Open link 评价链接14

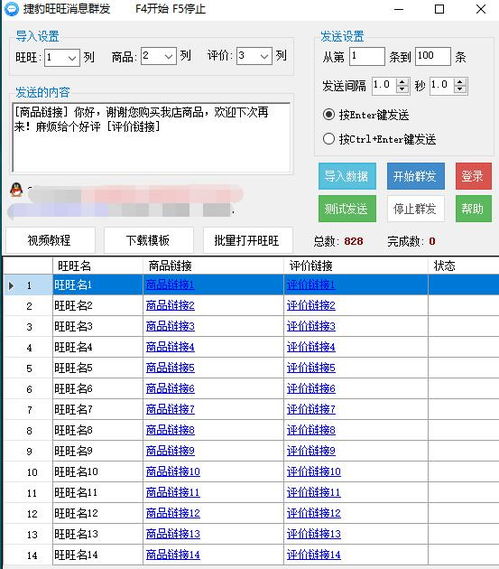pos(314,554)
